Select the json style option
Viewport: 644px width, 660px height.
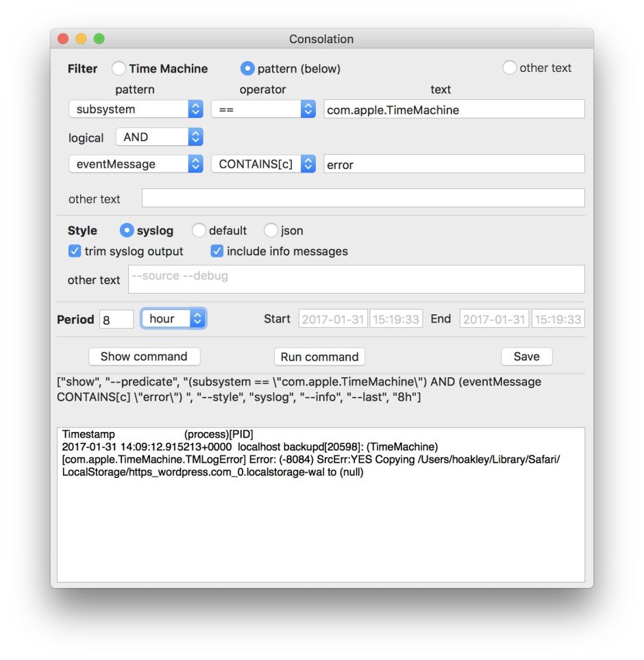271,231
